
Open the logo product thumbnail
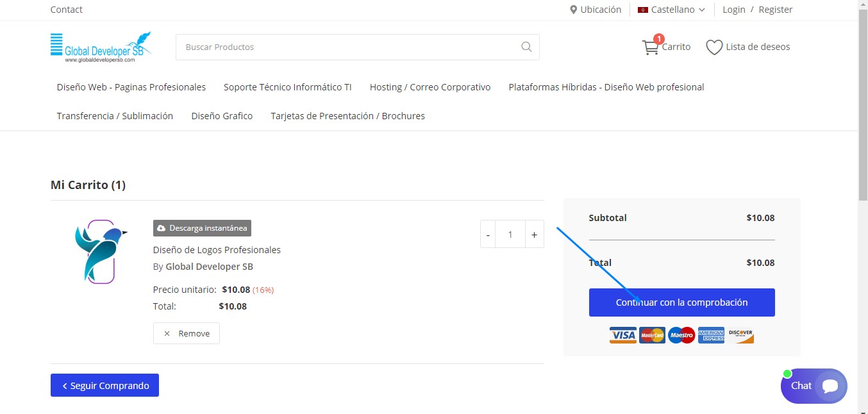pyautogui.click(x=101, y=252)
